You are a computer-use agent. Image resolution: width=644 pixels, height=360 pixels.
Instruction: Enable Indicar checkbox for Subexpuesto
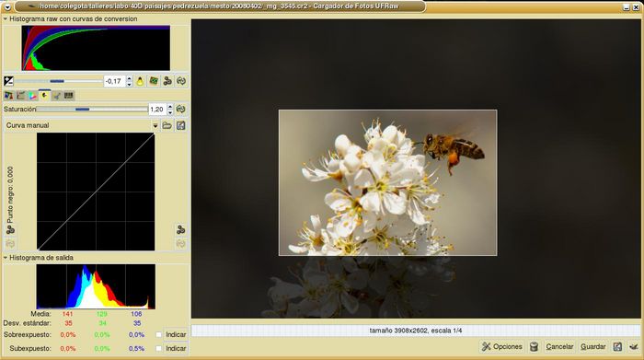[158, 348]
